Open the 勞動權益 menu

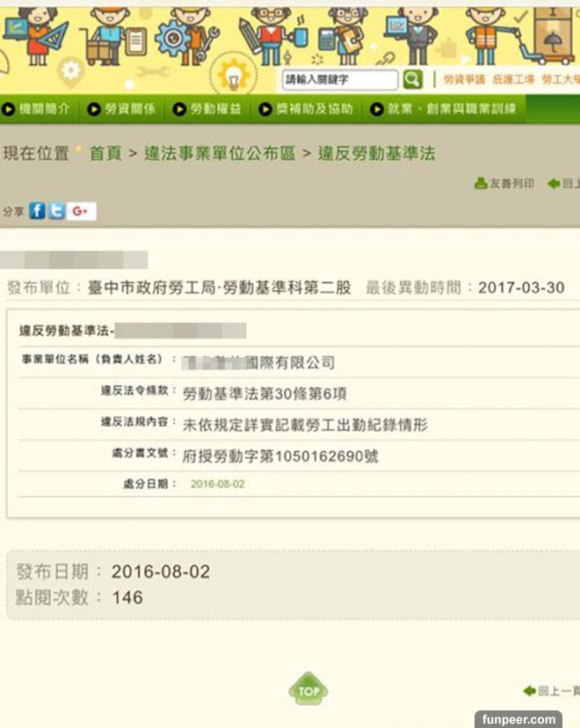(207, 110)
